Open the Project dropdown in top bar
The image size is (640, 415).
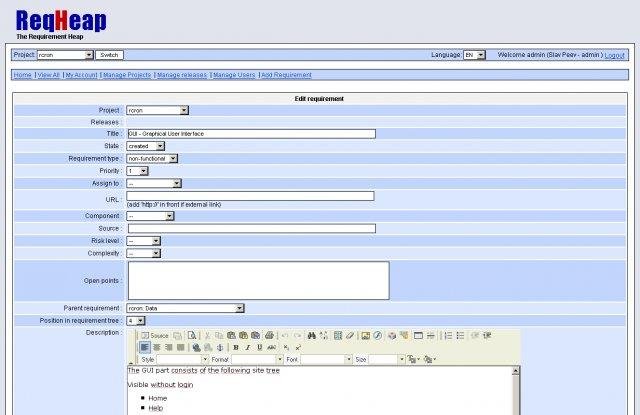click(x=65, y=55)
